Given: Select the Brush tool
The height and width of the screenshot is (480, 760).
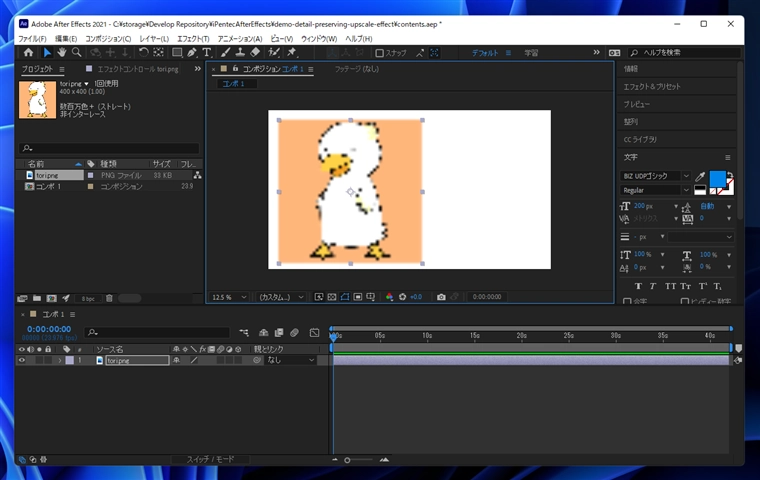Looking at the screenshot, I should coord(225,52).
